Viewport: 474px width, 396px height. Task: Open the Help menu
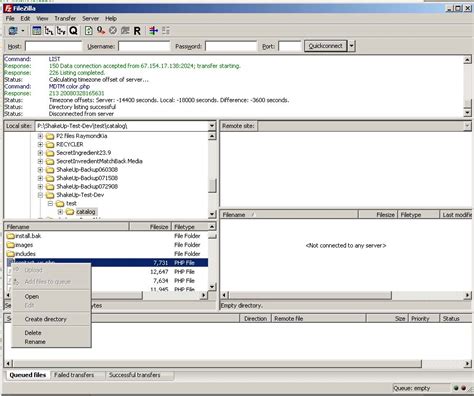(x=111, y=19)
